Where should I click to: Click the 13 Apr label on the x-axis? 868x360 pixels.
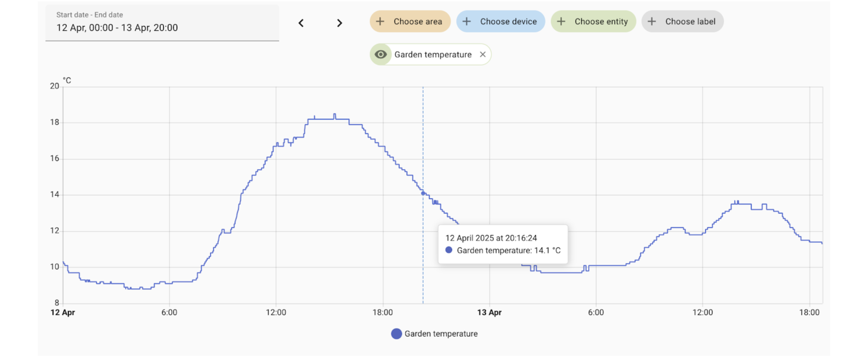pyautogui.click(x=489, y=313)
